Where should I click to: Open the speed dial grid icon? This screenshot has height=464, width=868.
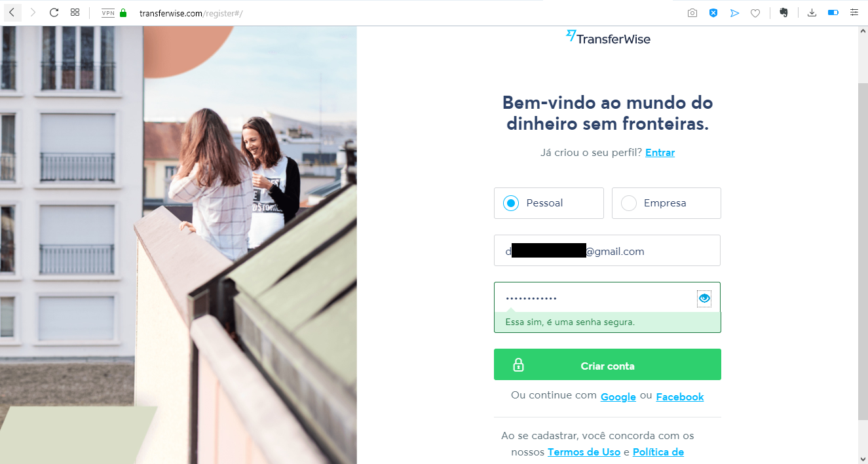click(x=75, y=12)
